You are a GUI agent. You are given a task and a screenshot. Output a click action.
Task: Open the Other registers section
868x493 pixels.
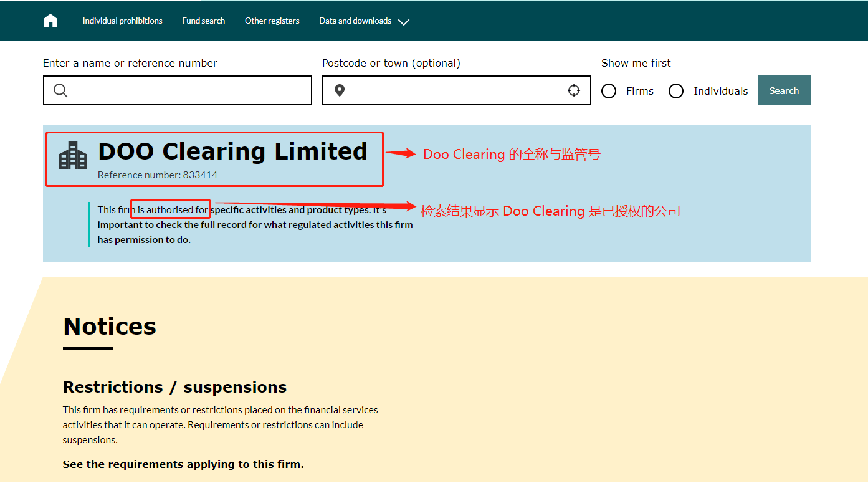[272, 20]
